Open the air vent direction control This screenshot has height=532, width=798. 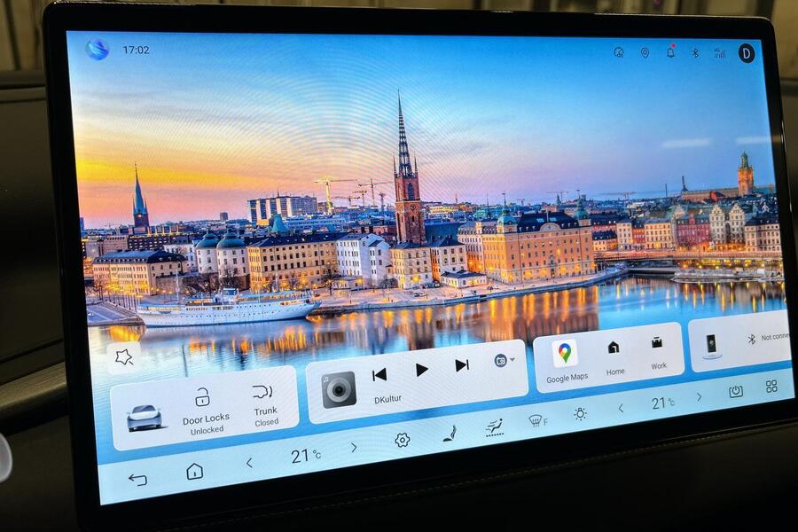[495, 427]
